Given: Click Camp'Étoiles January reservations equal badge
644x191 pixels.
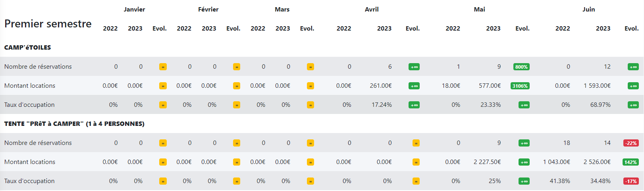Looking at the screenshot, I should coord(163,67).
